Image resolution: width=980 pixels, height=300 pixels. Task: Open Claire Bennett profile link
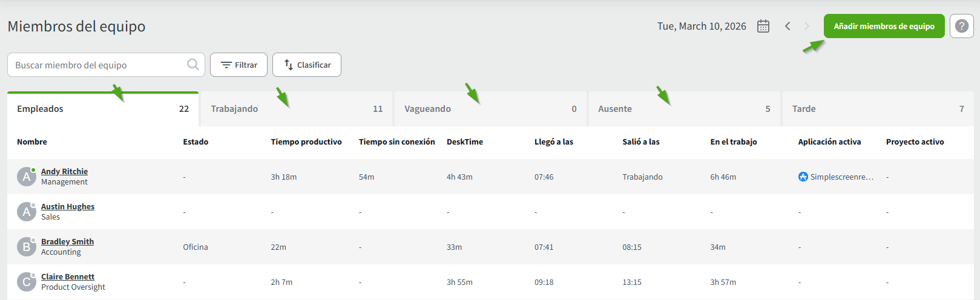click(68, 276)
